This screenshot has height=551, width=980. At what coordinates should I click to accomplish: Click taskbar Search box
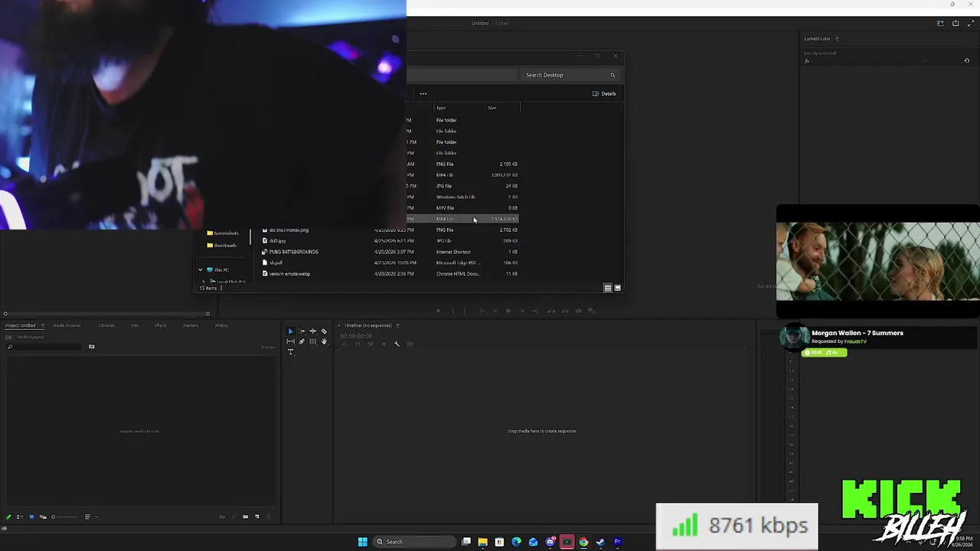click(x=414, y=542)
